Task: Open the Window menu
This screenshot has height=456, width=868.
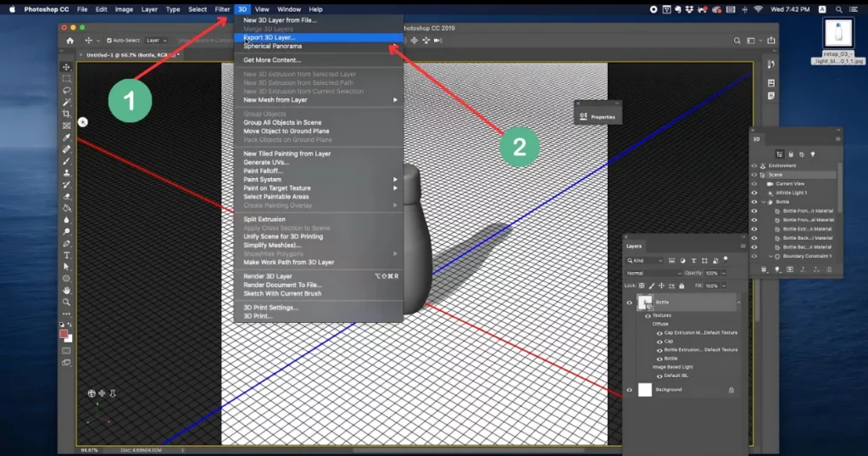Action: click(289, 9)
